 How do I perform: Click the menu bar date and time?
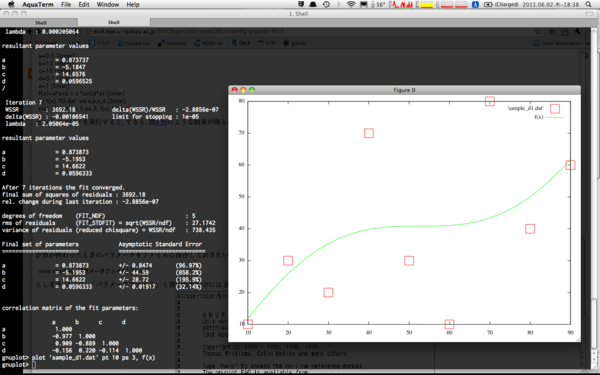[551, 4]
